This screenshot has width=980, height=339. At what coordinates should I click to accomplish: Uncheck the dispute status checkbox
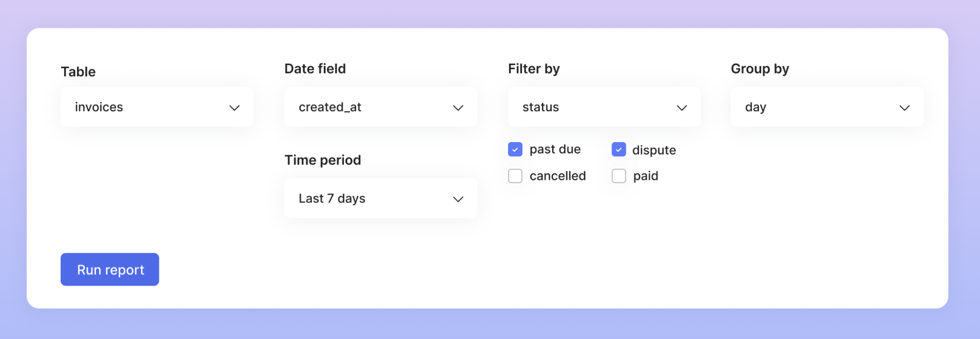coord(619,149)
